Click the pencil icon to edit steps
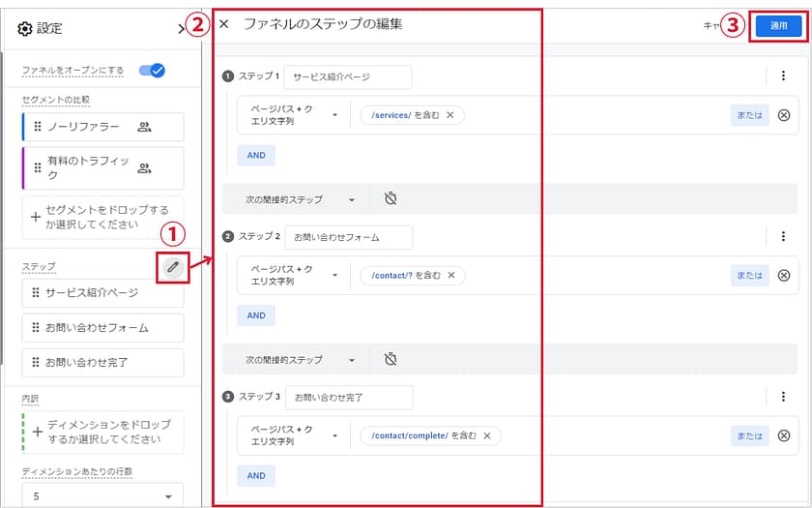Image resolution: width=812 pixels, height=508 pixels. click(173, 266)
